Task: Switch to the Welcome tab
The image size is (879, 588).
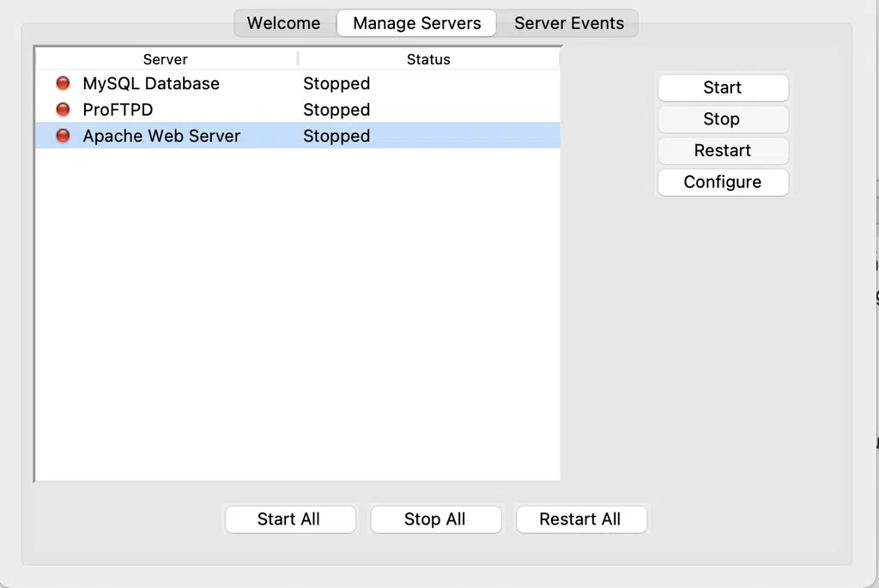Action: click(283, 23)
